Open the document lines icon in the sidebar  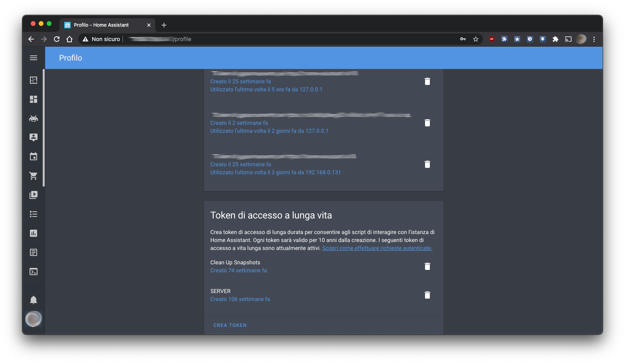point(34,252)
